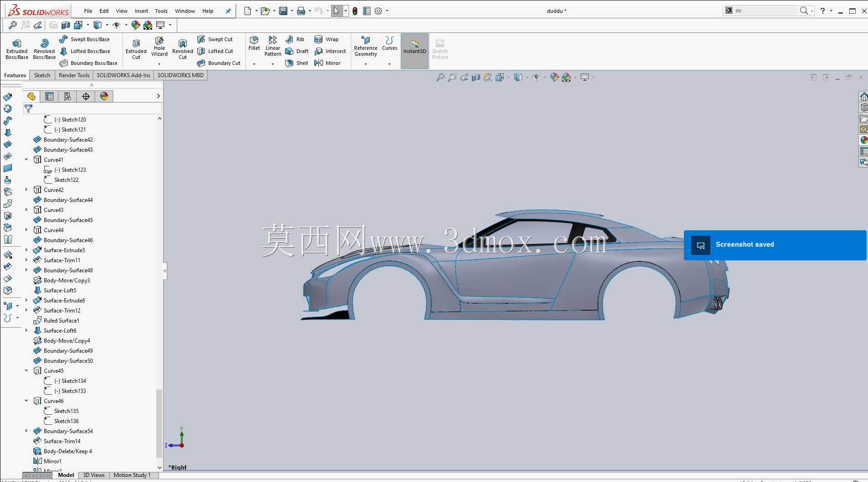Click the FeatureManager filter input field

(96, 109)
